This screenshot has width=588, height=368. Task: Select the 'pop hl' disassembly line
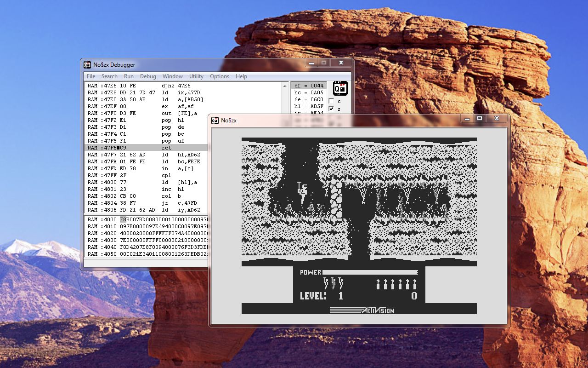[x=147, y=120]
